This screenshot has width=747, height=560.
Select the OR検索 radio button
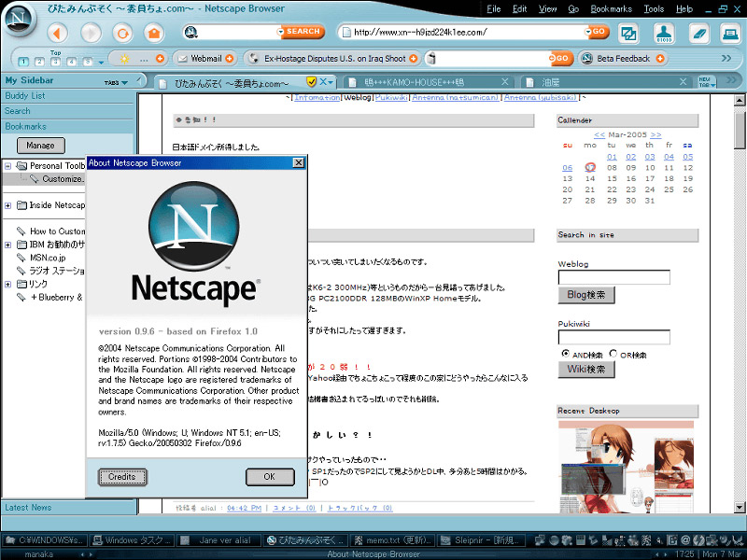pyautogui.click(x=613, y=354)
